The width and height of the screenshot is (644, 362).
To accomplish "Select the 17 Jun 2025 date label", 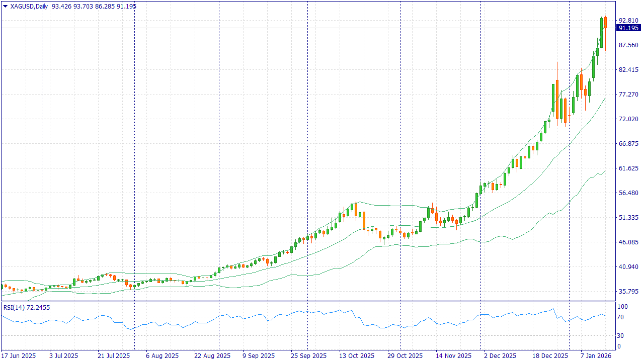I will click(x=19, y=355).
